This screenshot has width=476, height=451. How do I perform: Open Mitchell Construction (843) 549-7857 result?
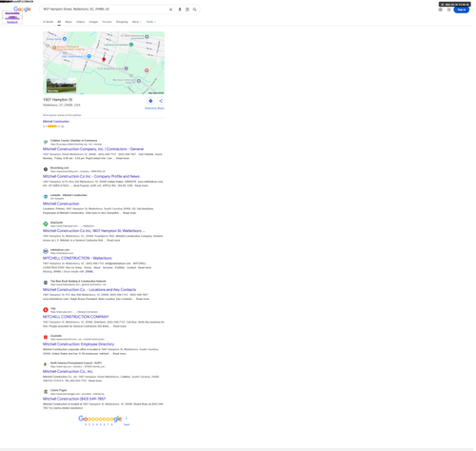74,399
